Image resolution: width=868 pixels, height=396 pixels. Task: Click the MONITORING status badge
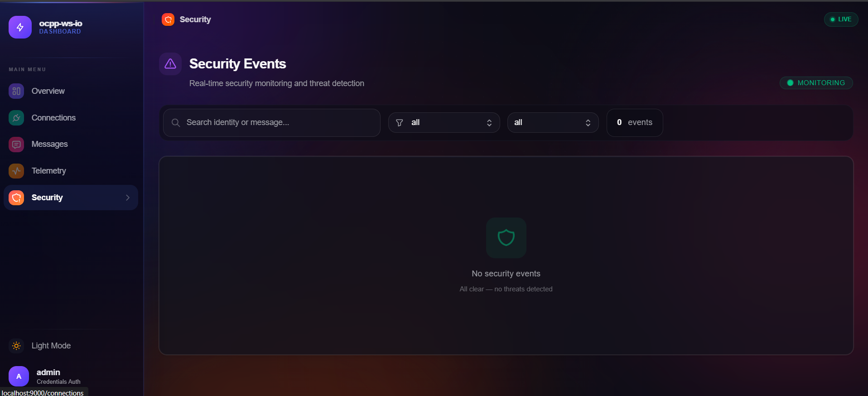[816, 83]
